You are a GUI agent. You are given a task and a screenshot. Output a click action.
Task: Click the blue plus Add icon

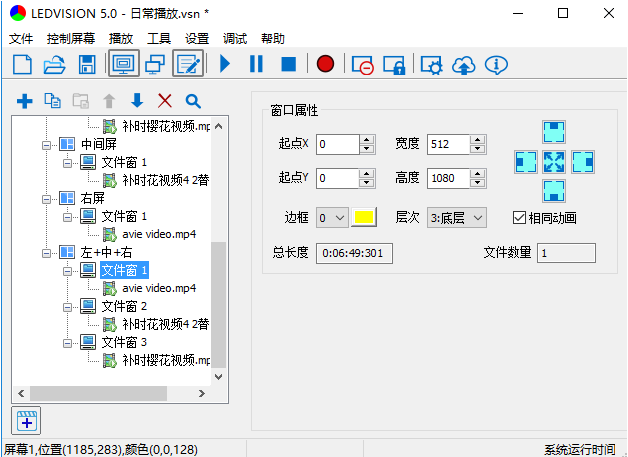pyautogui.click(x=25, y=101)
